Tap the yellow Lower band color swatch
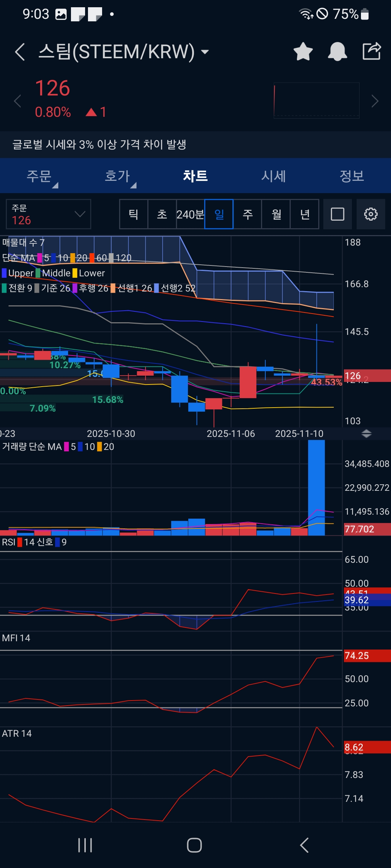 pyautogui.click(x=75, y=273)
